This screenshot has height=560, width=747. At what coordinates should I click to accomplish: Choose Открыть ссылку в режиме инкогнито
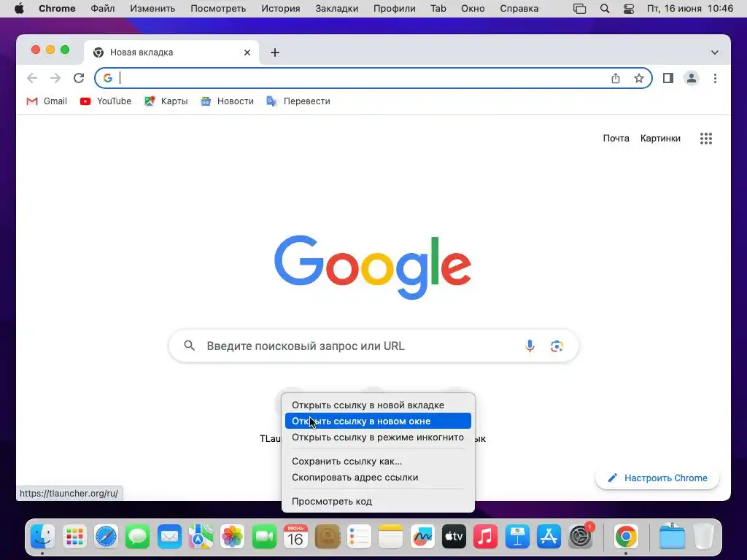pos(378,437)
